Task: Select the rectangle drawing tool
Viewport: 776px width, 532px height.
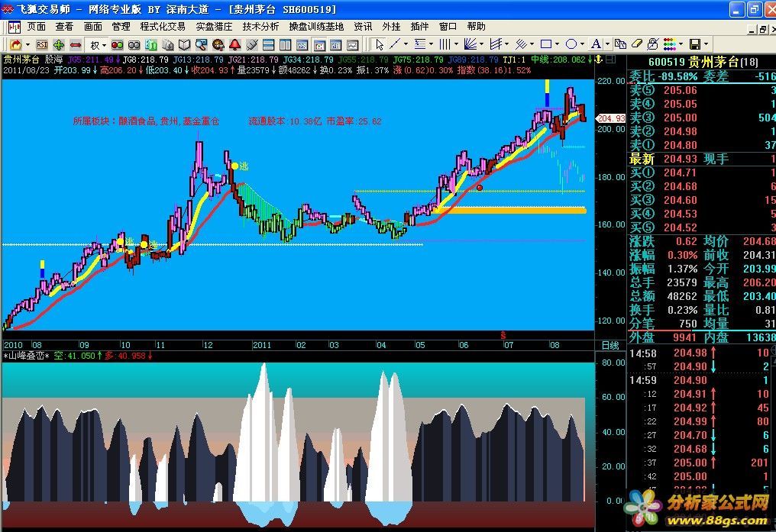Action: [x=546, y=44]
